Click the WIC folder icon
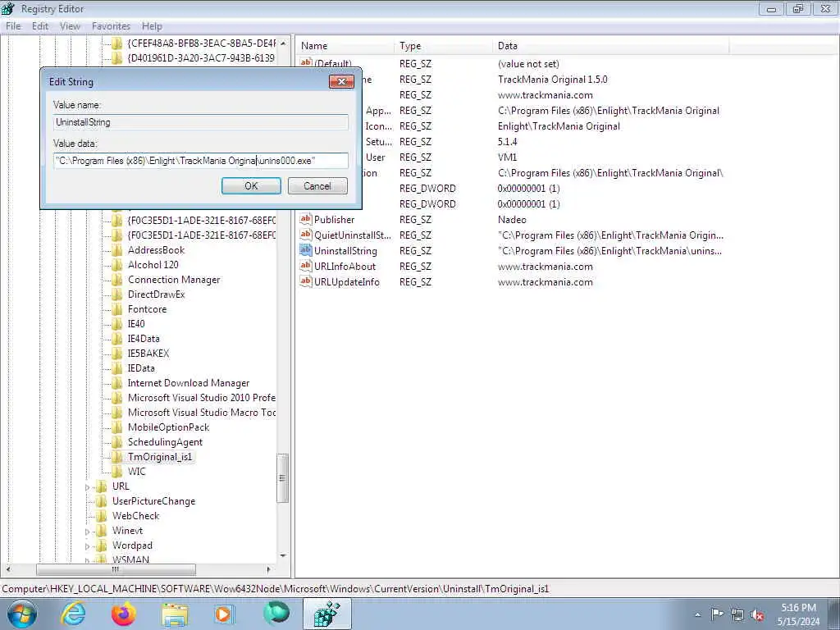 (117, 472)
